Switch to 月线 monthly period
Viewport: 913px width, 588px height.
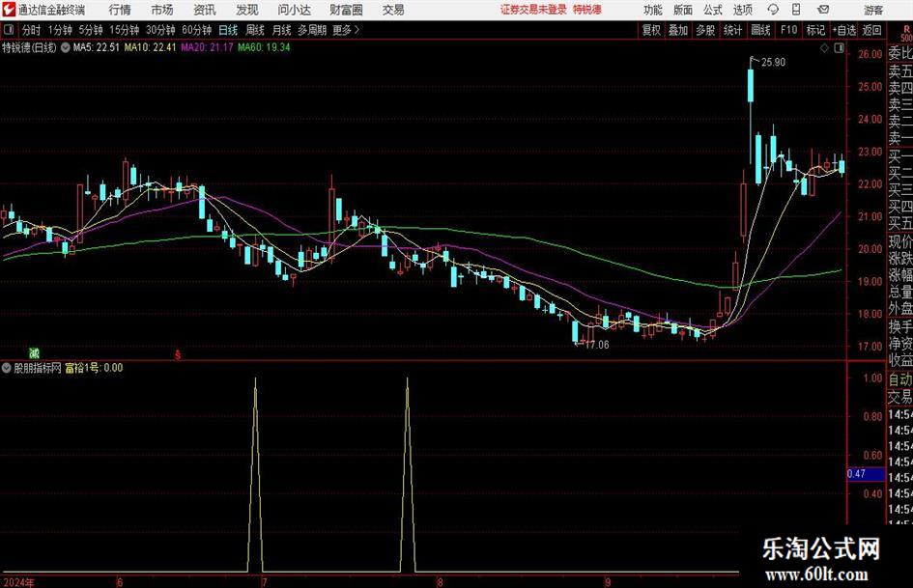(x=281, y=30)
